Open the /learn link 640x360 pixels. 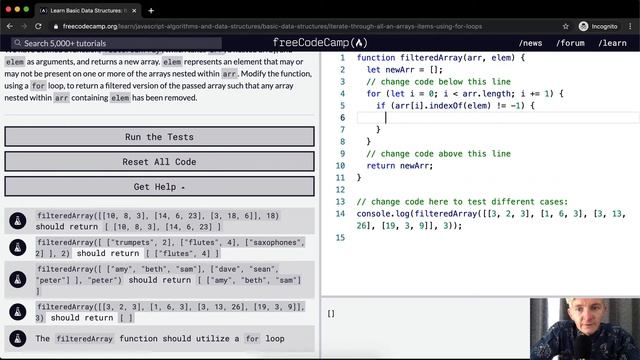click(x=612, y=43)
